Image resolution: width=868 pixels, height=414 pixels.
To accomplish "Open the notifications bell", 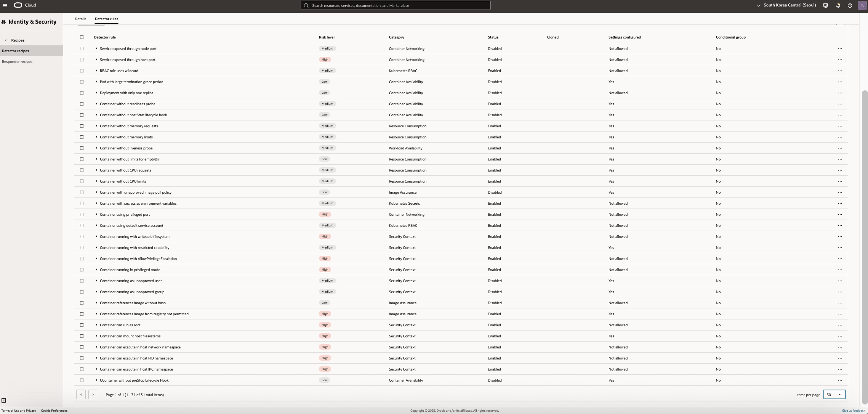I will tap(838, 5).
